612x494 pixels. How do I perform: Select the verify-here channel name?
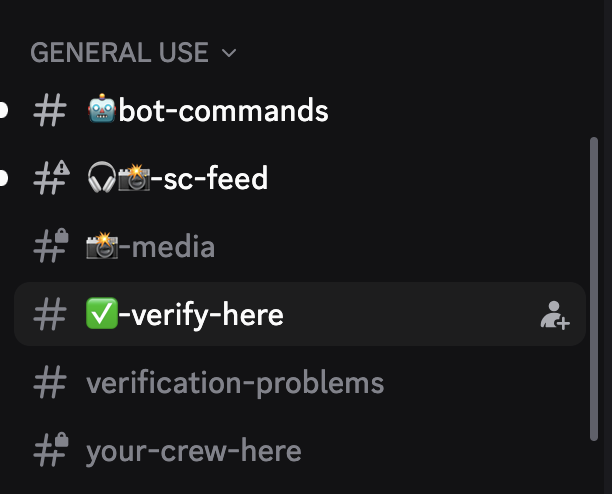[201, 316]
